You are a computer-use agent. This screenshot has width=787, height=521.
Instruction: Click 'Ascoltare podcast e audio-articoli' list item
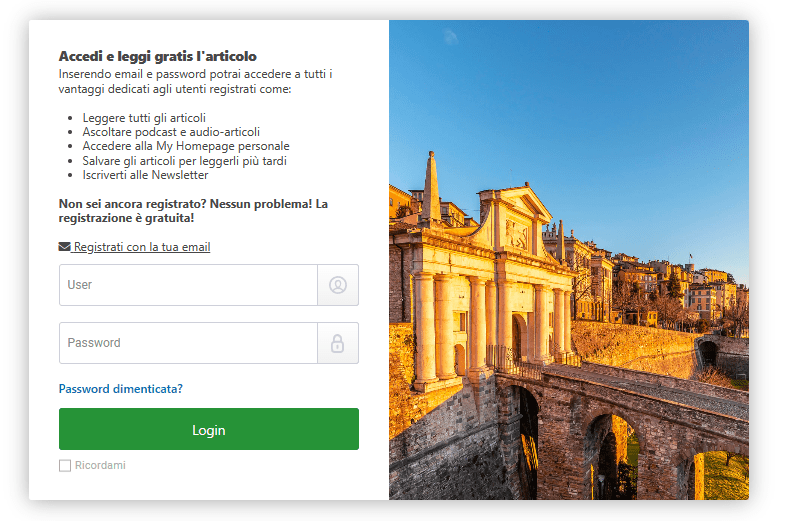(x=171, y=132)
